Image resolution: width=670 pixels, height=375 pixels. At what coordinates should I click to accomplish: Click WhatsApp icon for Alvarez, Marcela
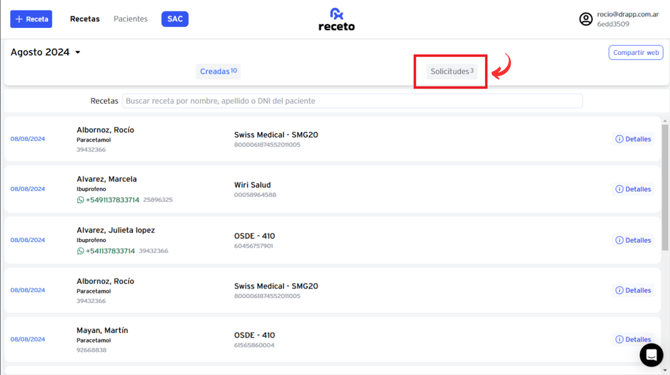[x=80, y=200]
